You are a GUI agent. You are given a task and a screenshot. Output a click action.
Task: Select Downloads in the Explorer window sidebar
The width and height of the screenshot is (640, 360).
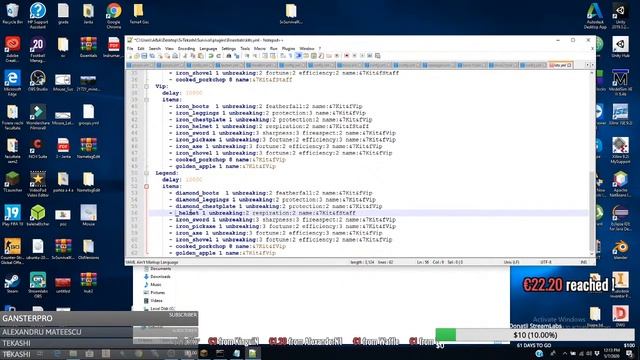click(157, 277)
